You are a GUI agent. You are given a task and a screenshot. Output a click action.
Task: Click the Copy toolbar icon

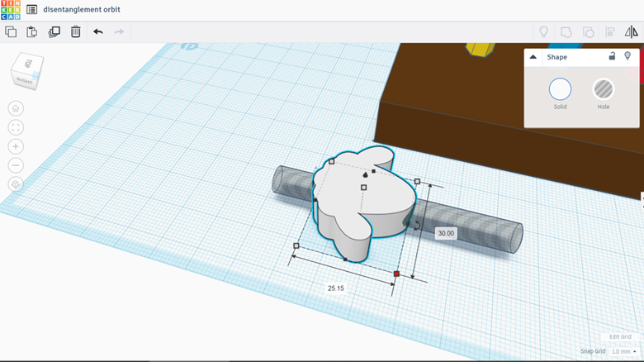(11, 31)
